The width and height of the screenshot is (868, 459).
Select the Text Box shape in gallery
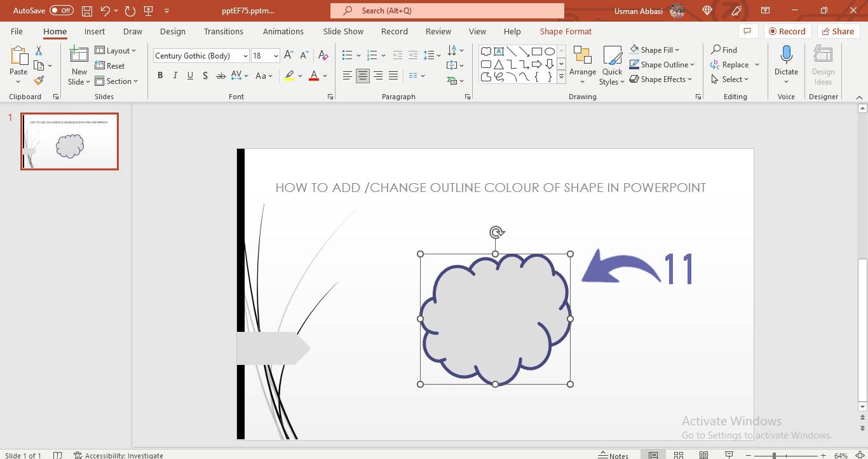(x=499, y=51)
